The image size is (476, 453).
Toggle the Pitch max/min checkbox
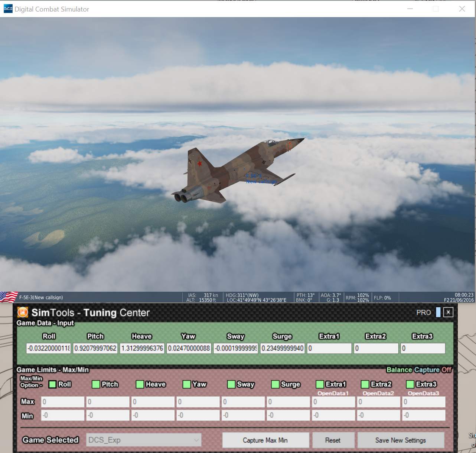click(96, 384)
